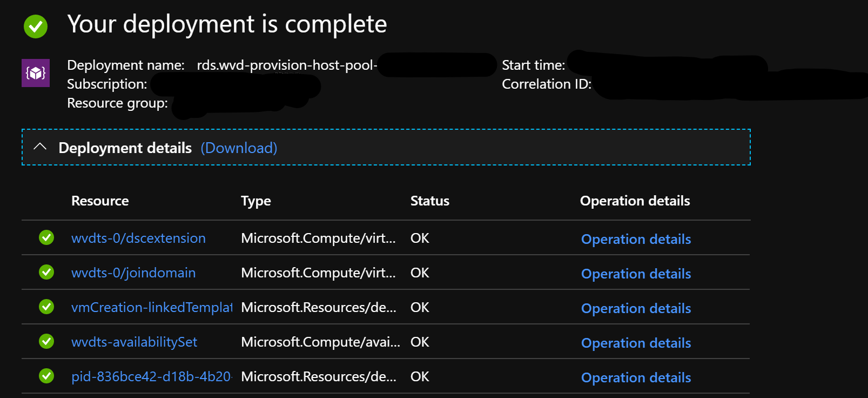Image resolution: width=868 pixels, height=398 pixels.
Task: Click OK status in vmCreation-linkedTemplate row
Action: click(420, 307)
